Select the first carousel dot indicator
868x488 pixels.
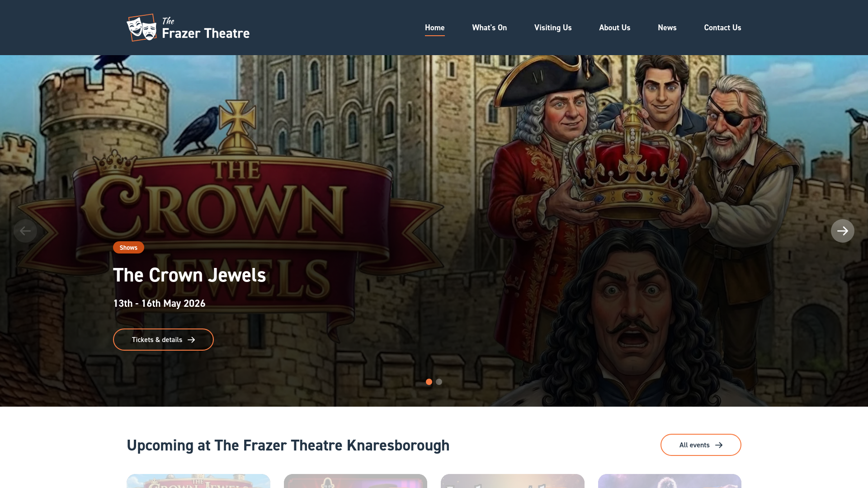[x=429, y=382]
